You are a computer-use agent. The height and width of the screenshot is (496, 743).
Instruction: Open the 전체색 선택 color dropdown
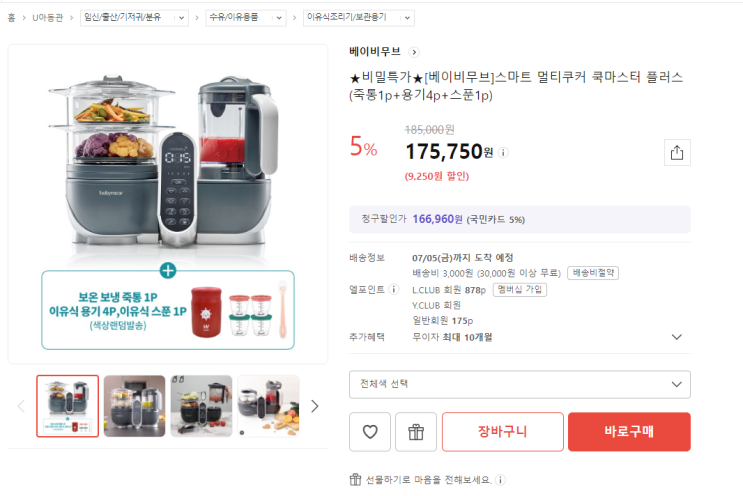click(519, 384)
